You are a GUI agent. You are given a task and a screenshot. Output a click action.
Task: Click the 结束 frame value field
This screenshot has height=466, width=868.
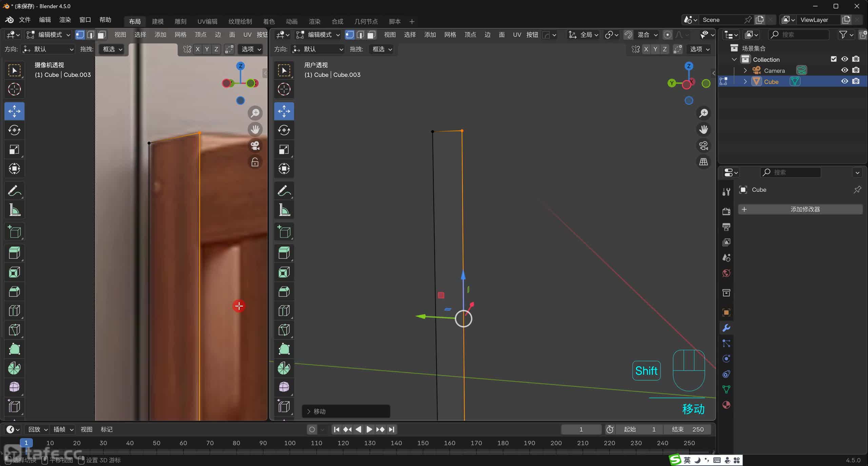[687, 429]
